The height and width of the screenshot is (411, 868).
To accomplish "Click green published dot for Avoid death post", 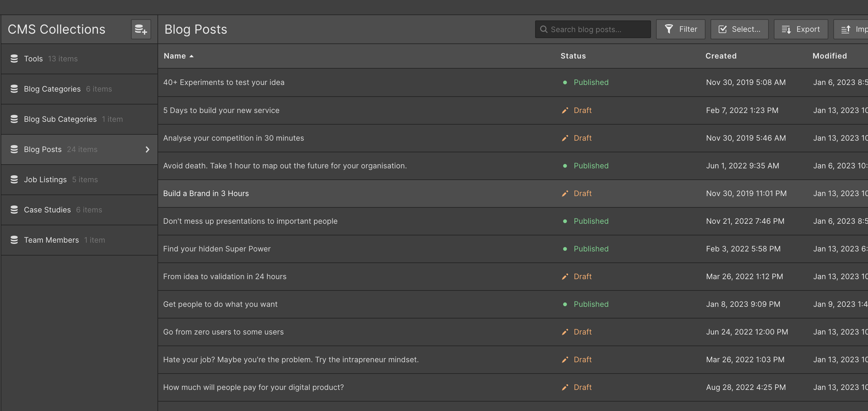I will (565, 166).
